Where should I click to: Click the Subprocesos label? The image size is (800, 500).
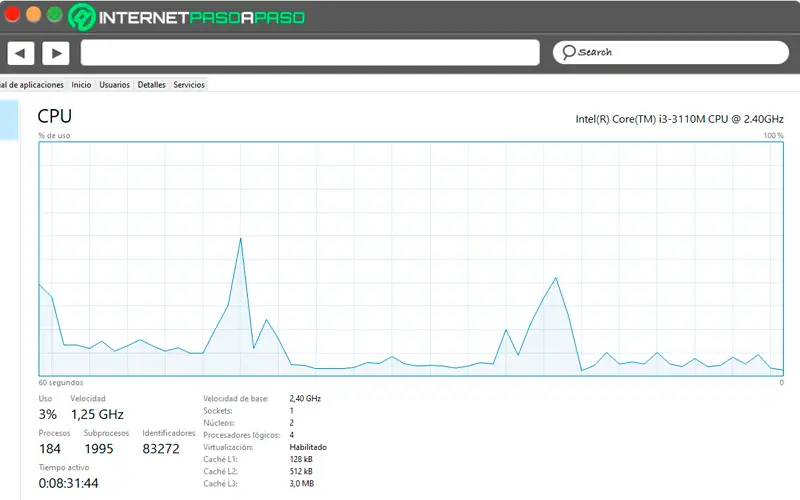click(x=107, y=433)
